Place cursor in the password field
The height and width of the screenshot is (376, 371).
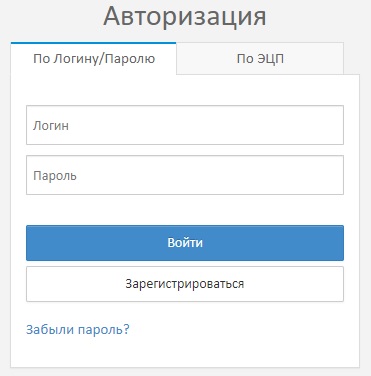185,175
